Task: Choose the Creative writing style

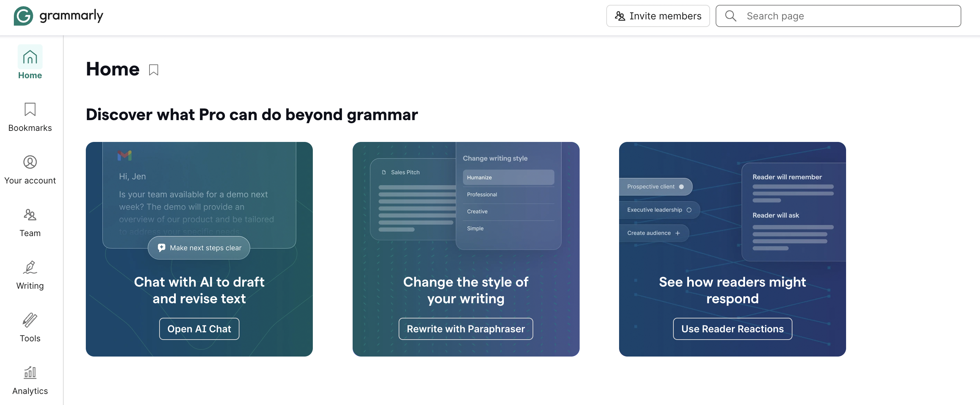Action: click(x=508, y=211)
